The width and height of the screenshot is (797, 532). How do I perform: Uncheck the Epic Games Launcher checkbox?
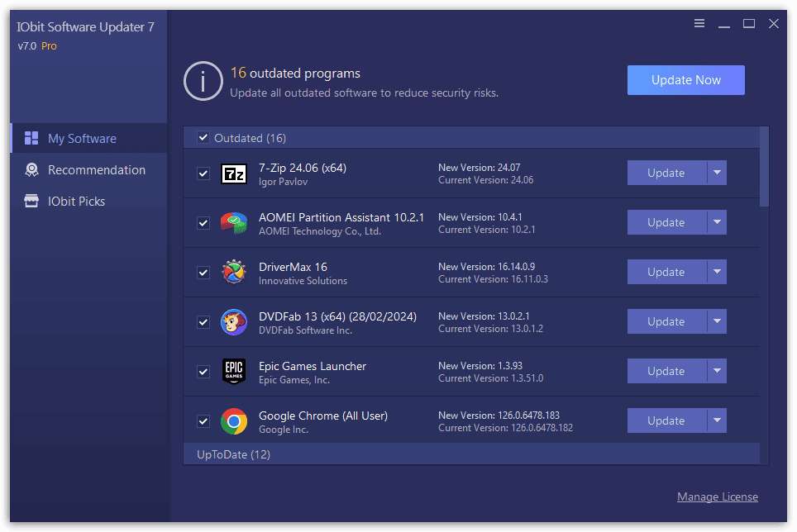(203, 372)
